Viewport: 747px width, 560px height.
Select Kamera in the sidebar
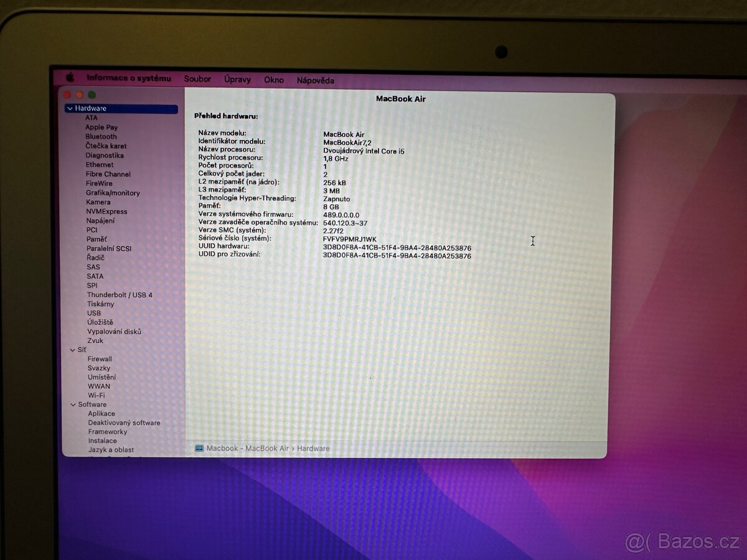[97, 202]
